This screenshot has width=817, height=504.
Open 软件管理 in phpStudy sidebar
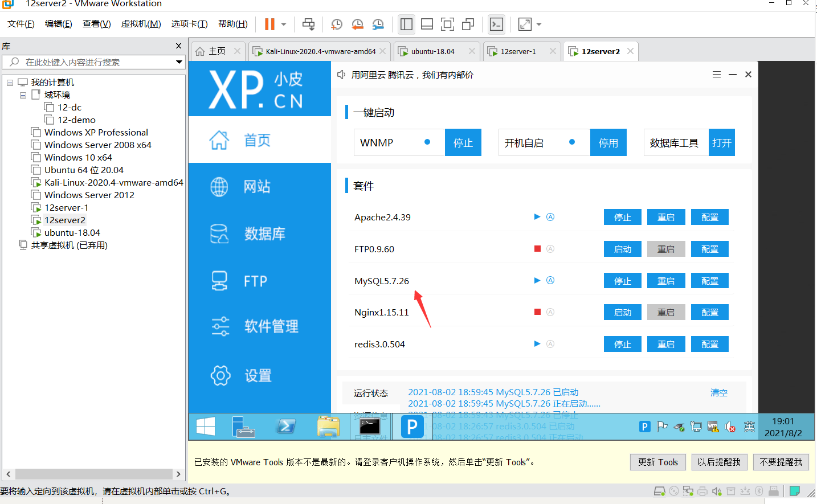point(260,326)
